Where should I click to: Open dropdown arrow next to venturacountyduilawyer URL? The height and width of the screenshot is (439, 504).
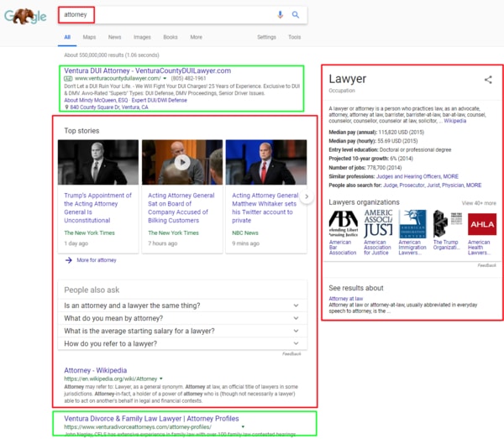165,78
